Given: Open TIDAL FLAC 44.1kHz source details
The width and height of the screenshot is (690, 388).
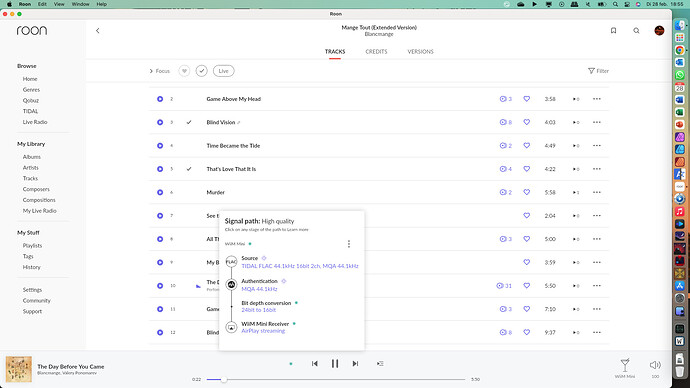Looking at the screenshot, I should point(300,266).
